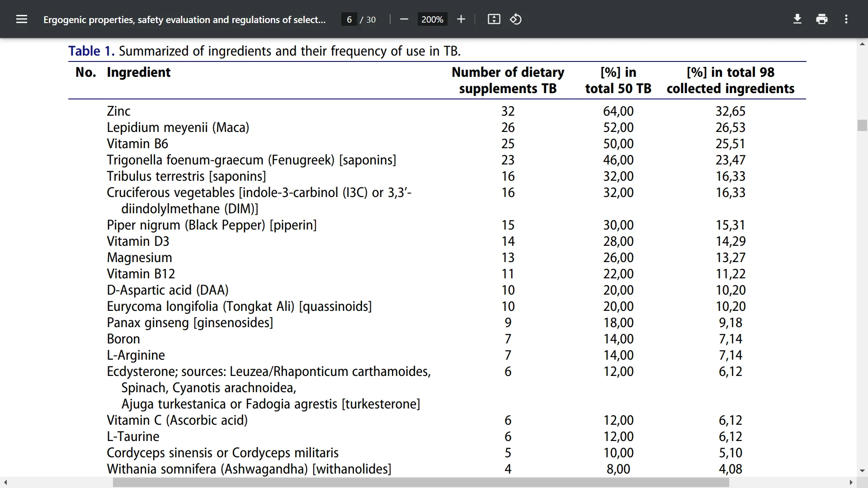Click the 15,31 value for Black Pepper
Screen dimensions: 868x488
731,225
